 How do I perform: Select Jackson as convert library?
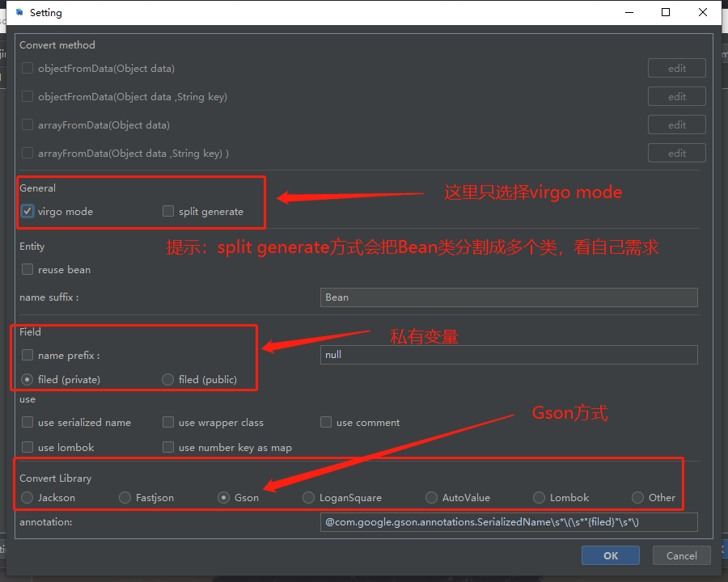(x=27, y=497)
